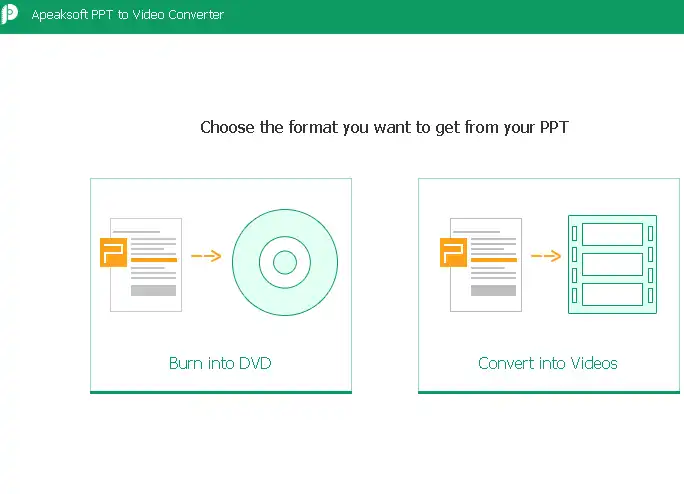The height and width of the screenshot is (494, 684).
Task: Select the "Convert into Videos" label
Action: coord(548,363)
